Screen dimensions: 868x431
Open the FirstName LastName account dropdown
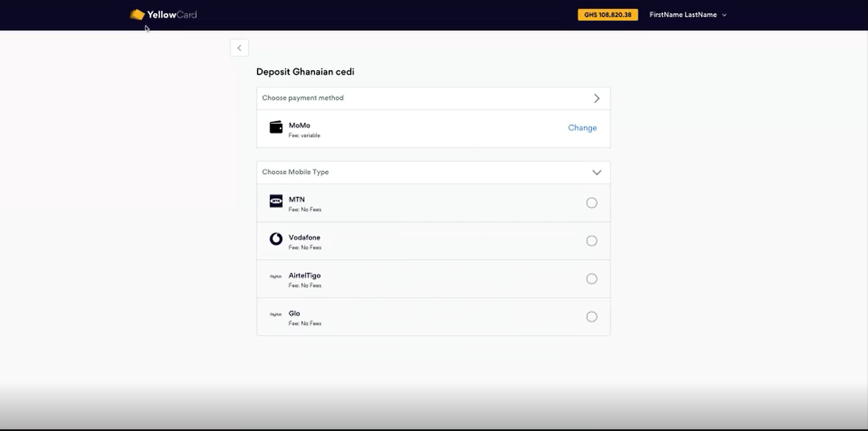688,15
